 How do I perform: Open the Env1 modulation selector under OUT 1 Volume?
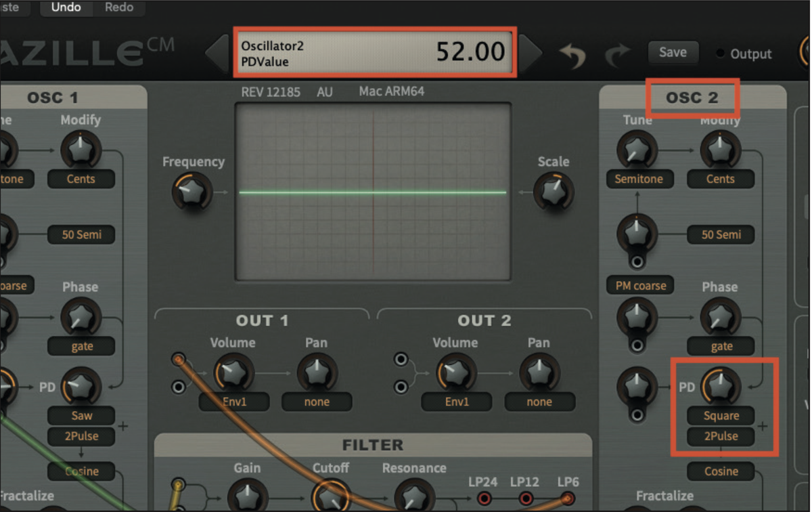point(233,402)
